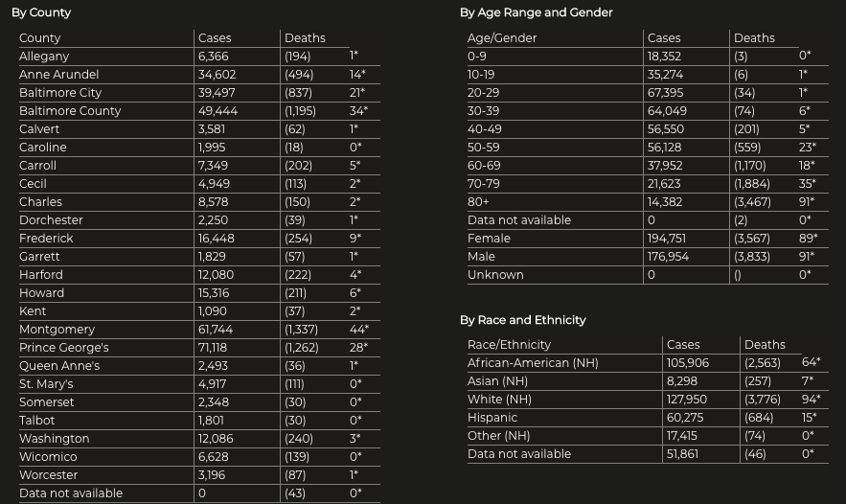Screen dimensions: 846x504
Task: Click the 20-29 age cases value 67,395
Action: [x=665, y=93]
